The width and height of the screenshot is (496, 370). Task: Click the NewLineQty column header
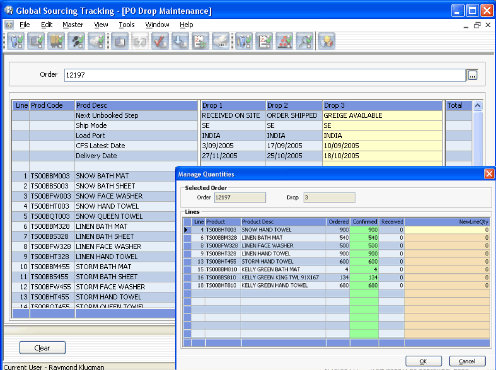coord(447,222)
